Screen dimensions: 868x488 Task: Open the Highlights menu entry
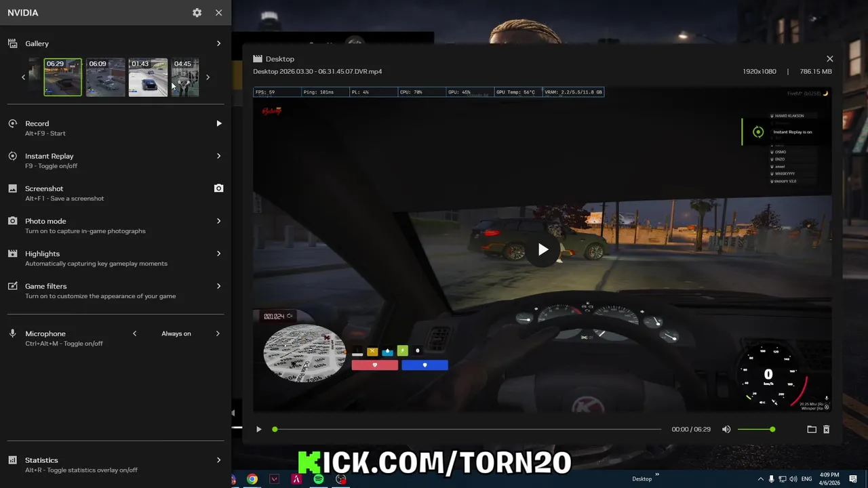(x=115, y=258)
